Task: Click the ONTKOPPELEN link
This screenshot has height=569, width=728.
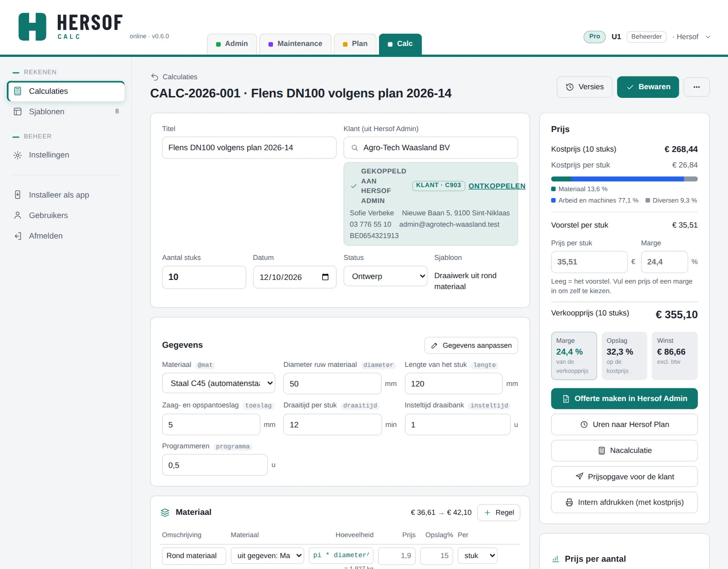Action: [497, 186]
